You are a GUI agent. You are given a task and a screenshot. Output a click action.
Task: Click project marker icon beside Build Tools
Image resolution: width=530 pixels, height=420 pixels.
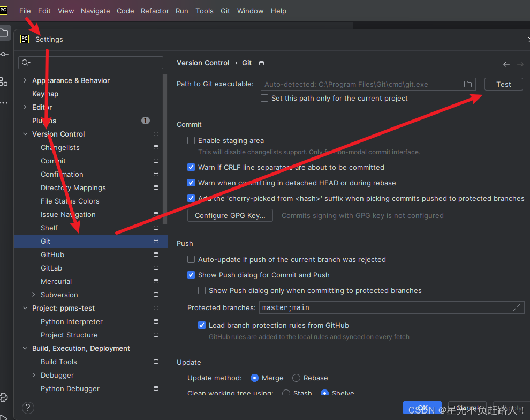[x=156, y=362]
